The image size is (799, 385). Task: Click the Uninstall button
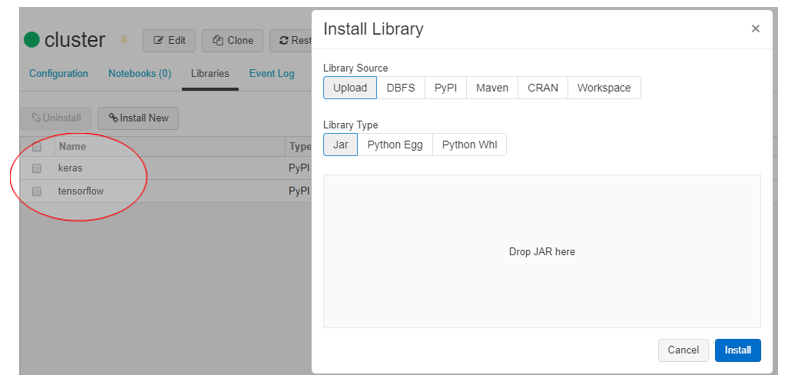(x=56, y=118)
